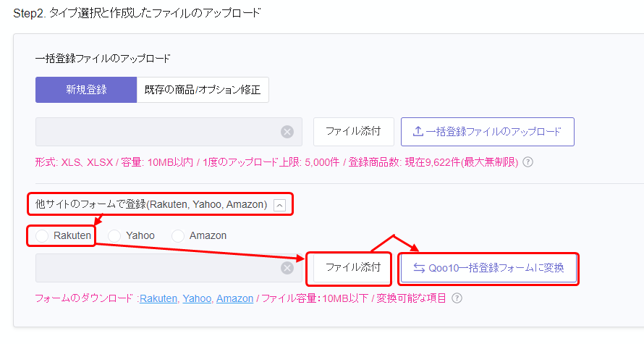
Task: Open the Amazon form download link
Action: [x=234, y=298]
